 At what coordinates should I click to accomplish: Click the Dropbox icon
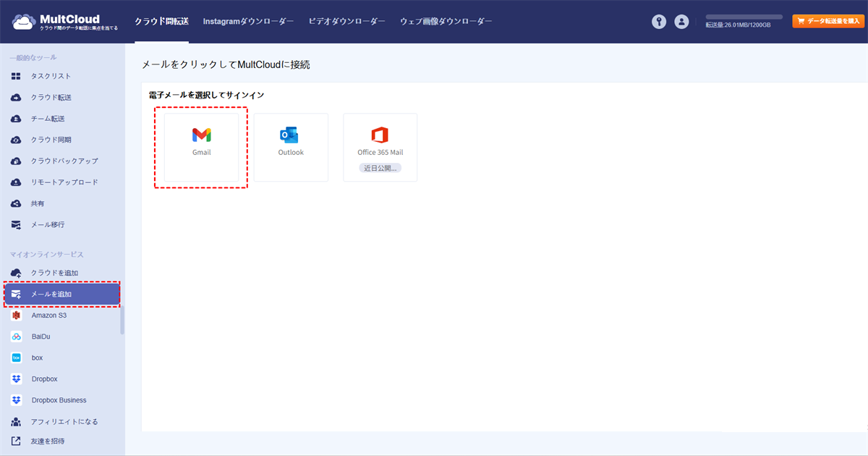click(x=16, y=379)
